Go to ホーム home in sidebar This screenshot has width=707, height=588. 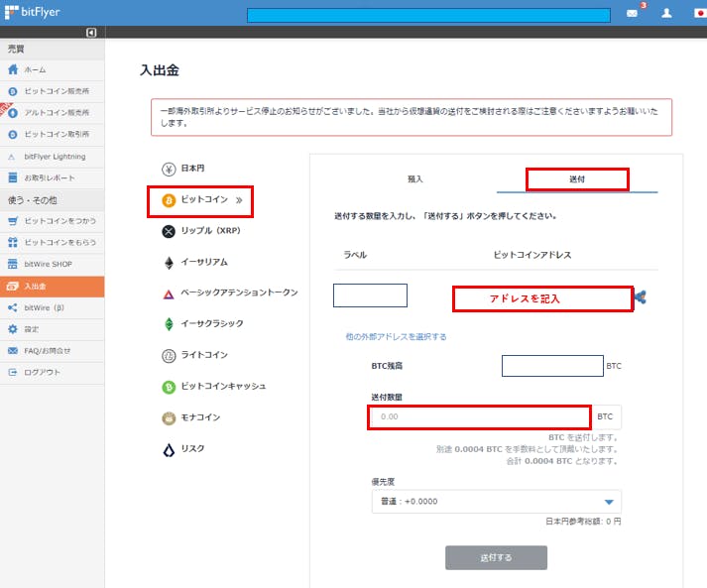coord(52,69)
